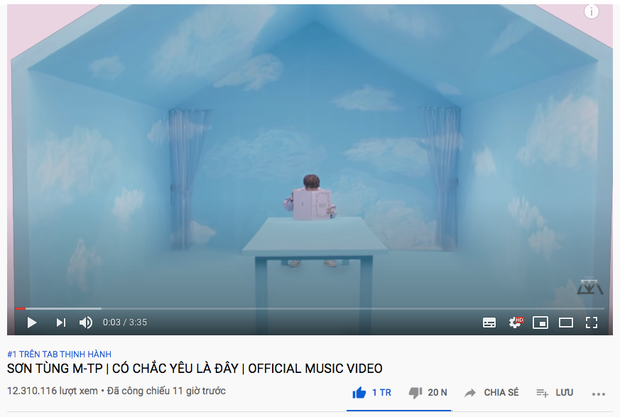
Task: Play the video
Action: tap(32, 323)
